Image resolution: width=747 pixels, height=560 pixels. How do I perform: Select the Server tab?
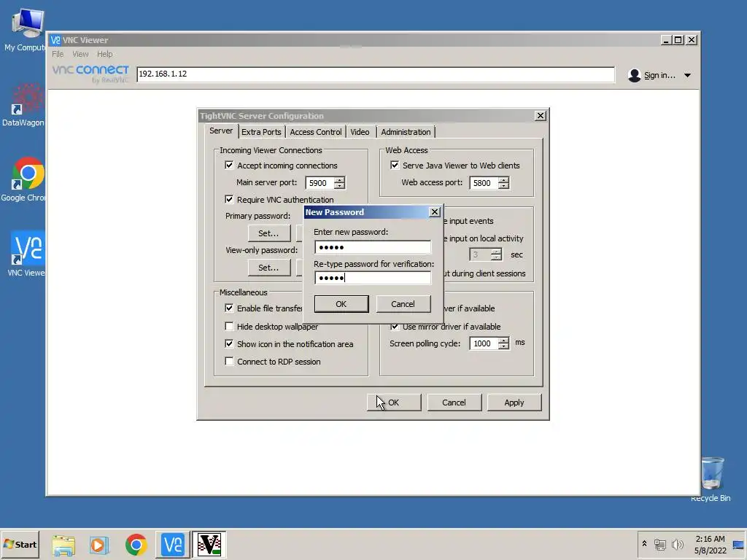coord(221,131)
